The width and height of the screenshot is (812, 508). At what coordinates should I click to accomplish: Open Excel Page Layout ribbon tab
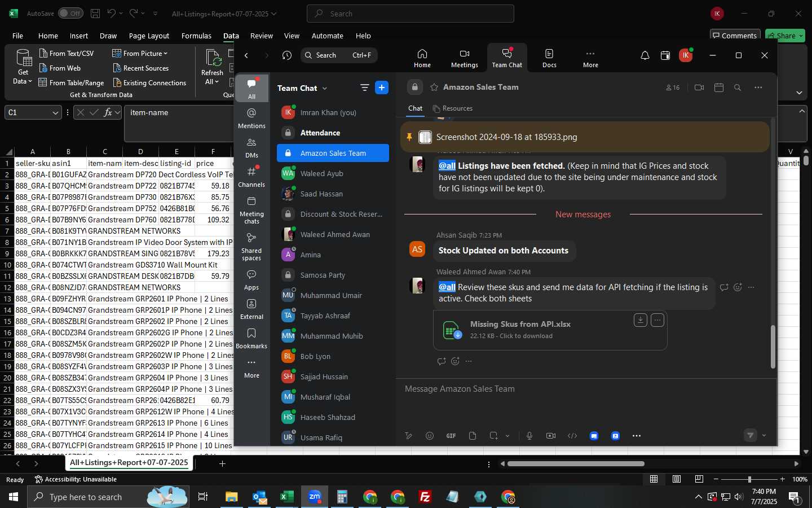tap(149, 36)
